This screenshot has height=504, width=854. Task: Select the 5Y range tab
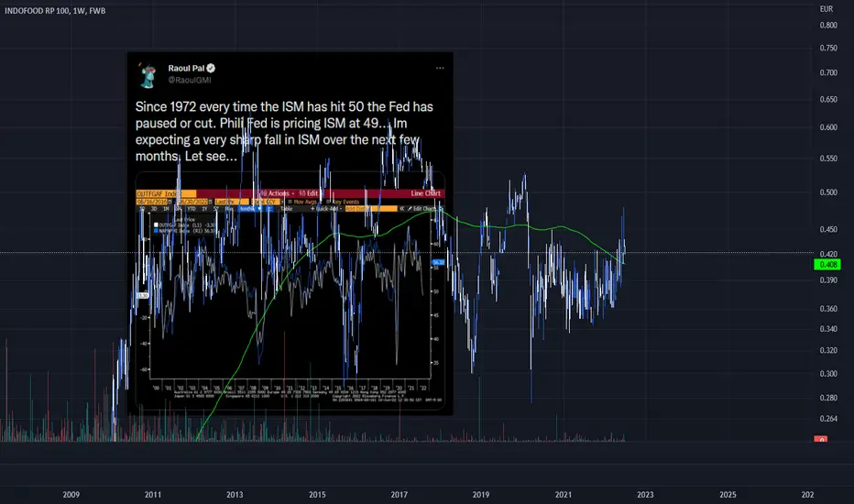tap(216, 209)
